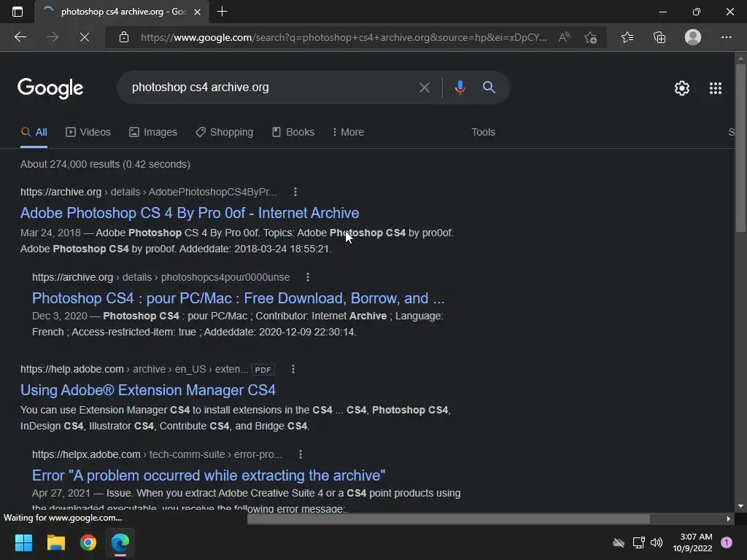View site information lock icon
Screen dimensions: 747x560
124,37
